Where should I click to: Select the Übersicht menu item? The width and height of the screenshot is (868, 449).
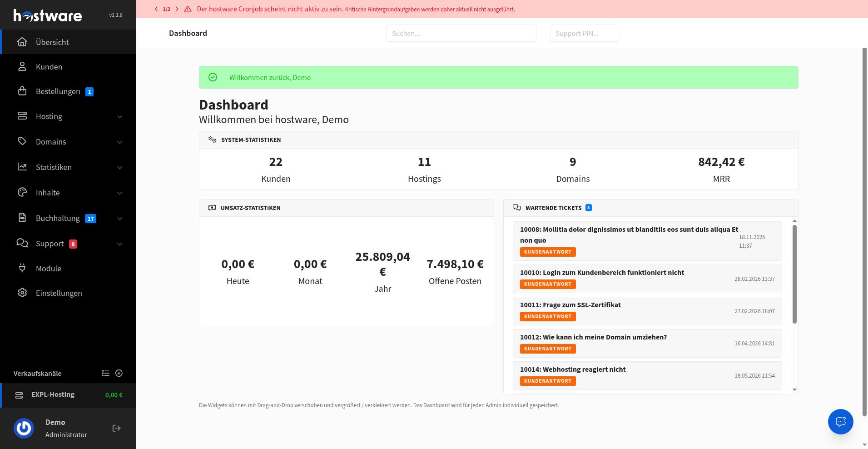pos(68,42)
